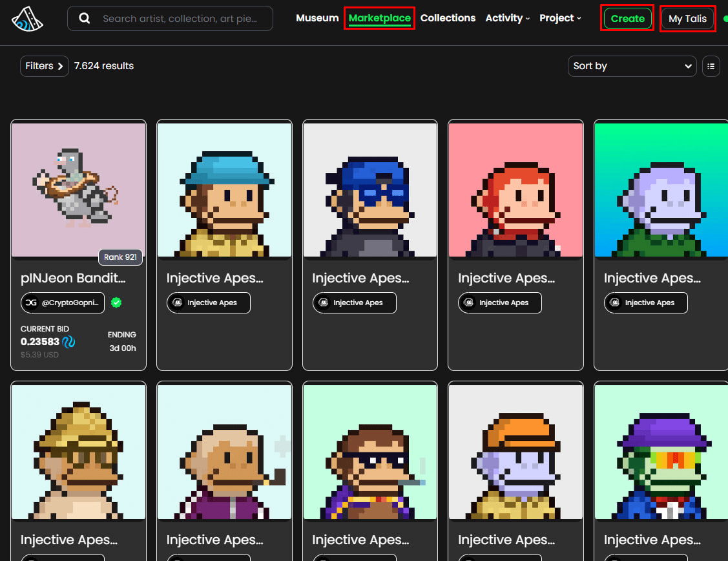Image resolution: width=728 pixels, height=561 pixels.
Task: Expand the Project menu
Action: 560,18
